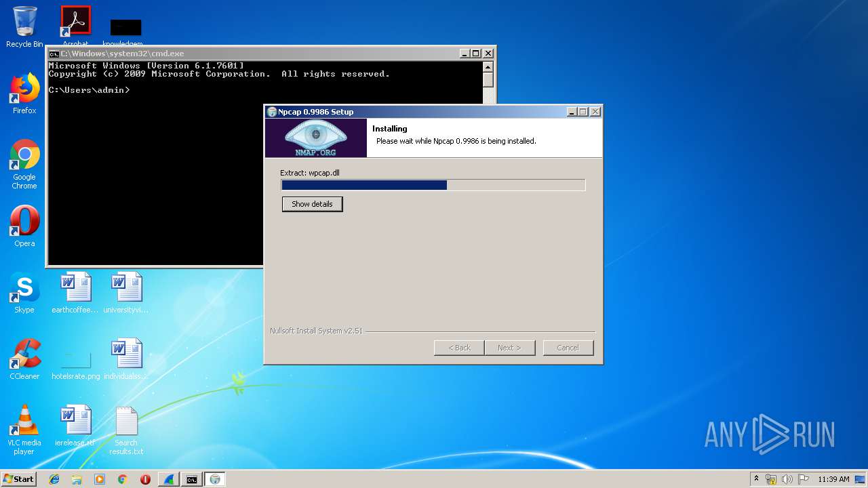Click the "Nullsoft Install System v2.51" text

316,331
